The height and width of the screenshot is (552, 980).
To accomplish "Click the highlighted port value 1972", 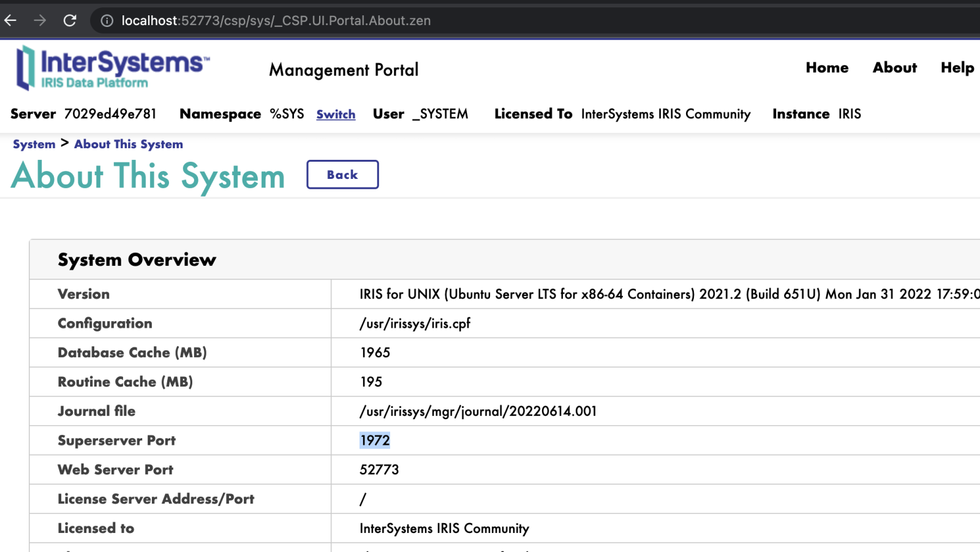I will [x=375, y=440].
